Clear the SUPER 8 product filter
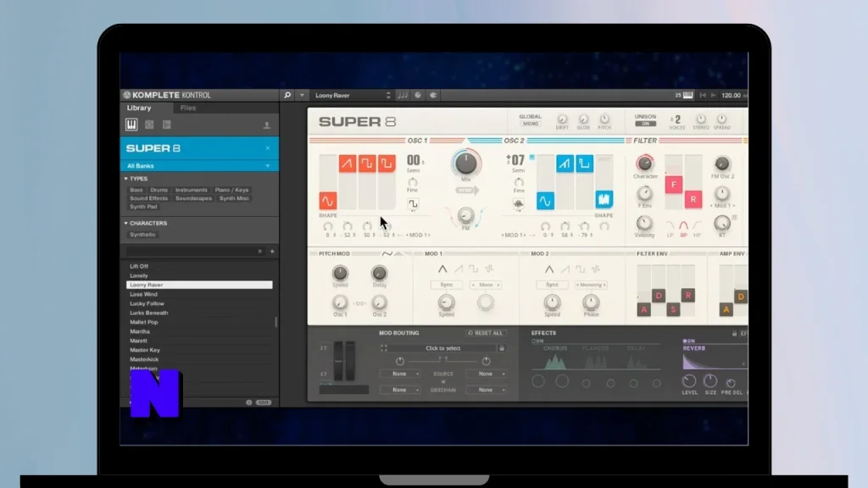This screenshot has width=868, height=488. (x=268, y=148)
